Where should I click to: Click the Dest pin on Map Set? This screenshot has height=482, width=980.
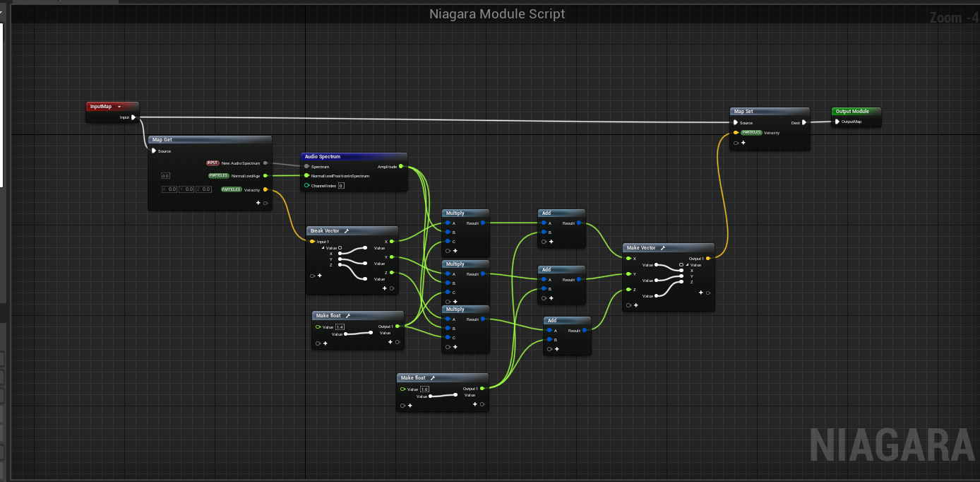(x=803, y=122)
